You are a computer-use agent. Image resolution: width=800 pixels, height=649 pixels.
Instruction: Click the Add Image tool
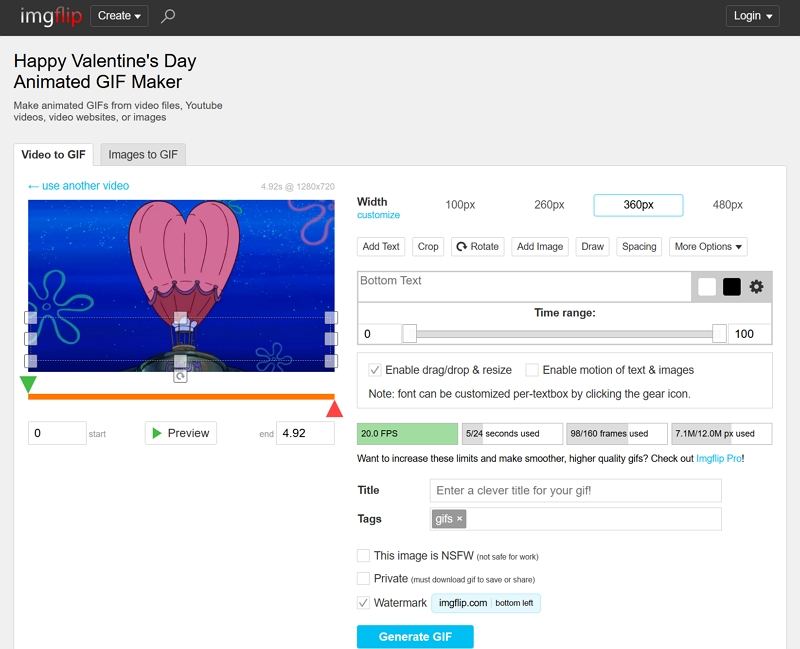click(x=539, y=246)
